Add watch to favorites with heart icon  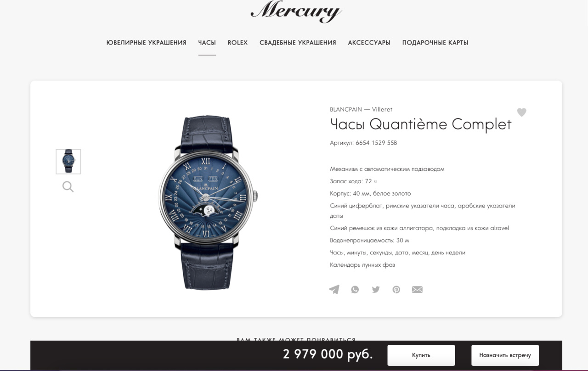point(521,112)
